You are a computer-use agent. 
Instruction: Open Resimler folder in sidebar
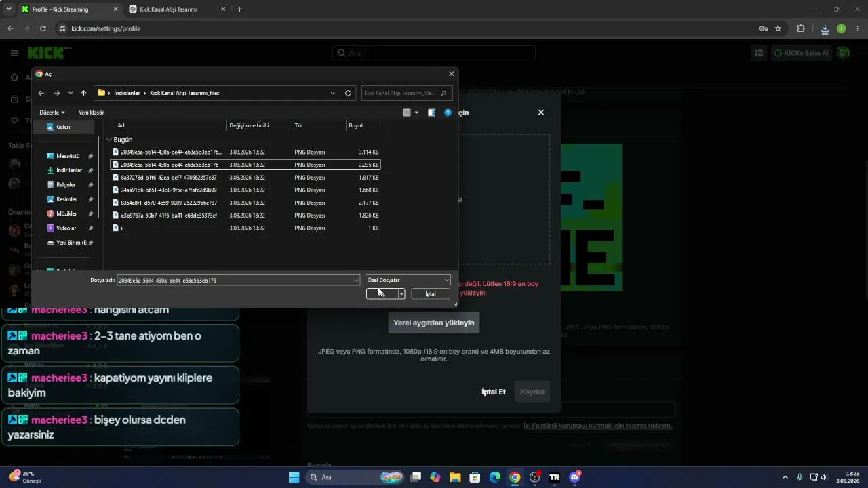click(66, 199)
